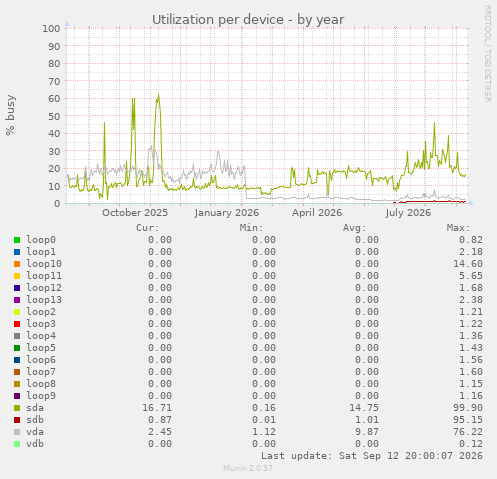Click sdb current value 0.87
497x479 pixels.
(160, 420)
